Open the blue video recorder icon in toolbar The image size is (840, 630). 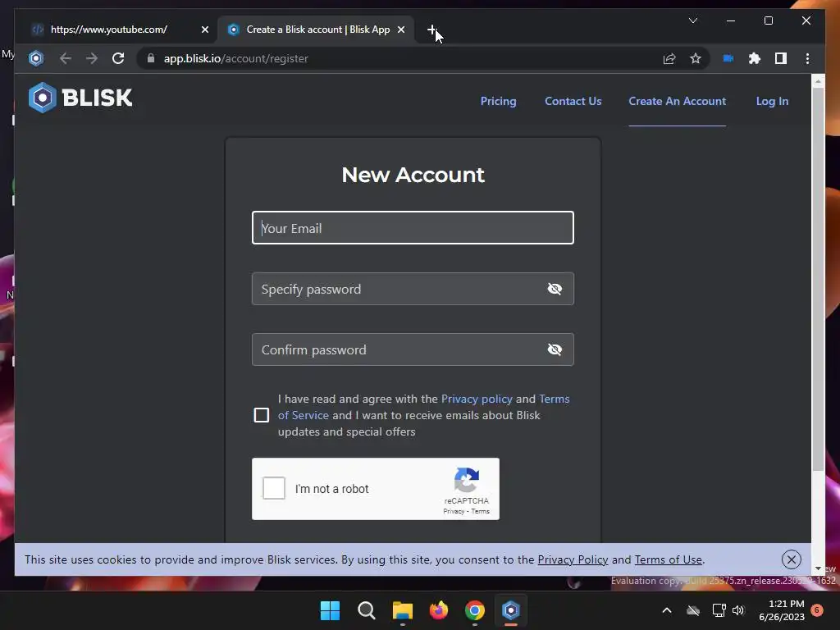(728, 58)
